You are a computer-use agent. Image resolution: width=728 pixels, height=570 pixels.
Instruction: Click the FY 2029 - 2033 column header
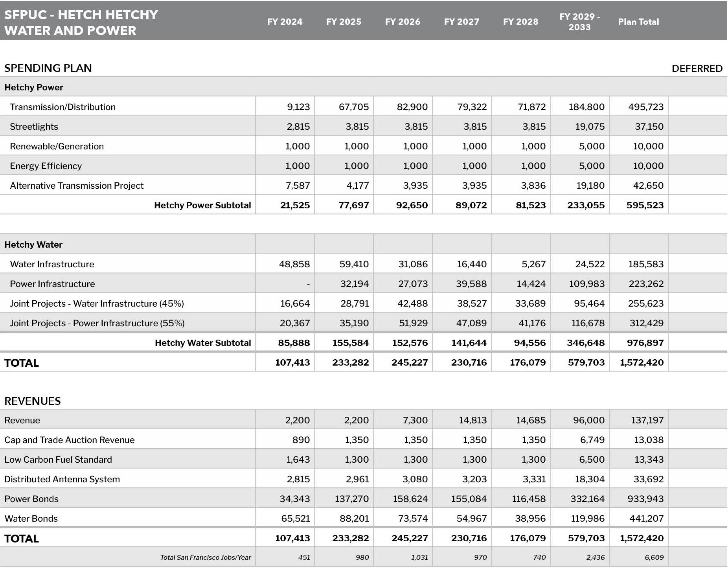tap(579, 22)
